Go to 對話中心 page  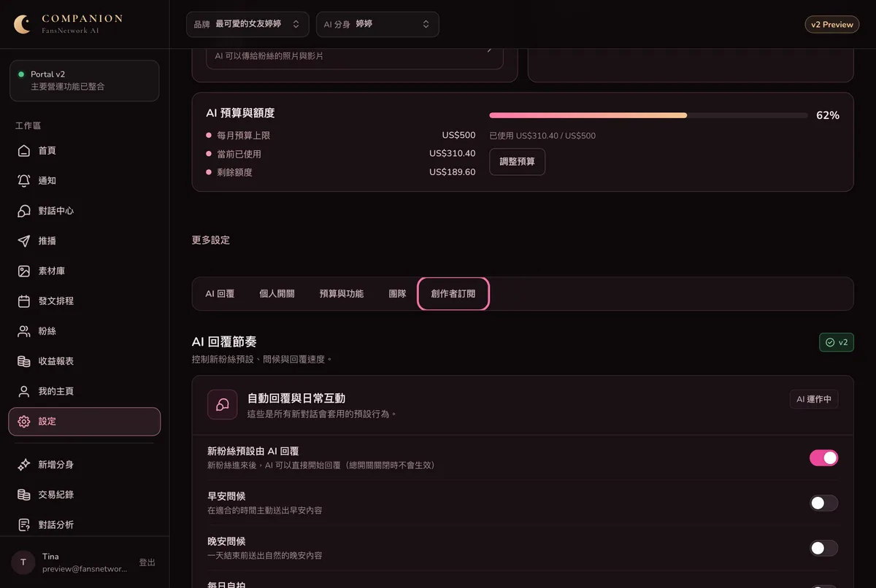coord(85,211)
